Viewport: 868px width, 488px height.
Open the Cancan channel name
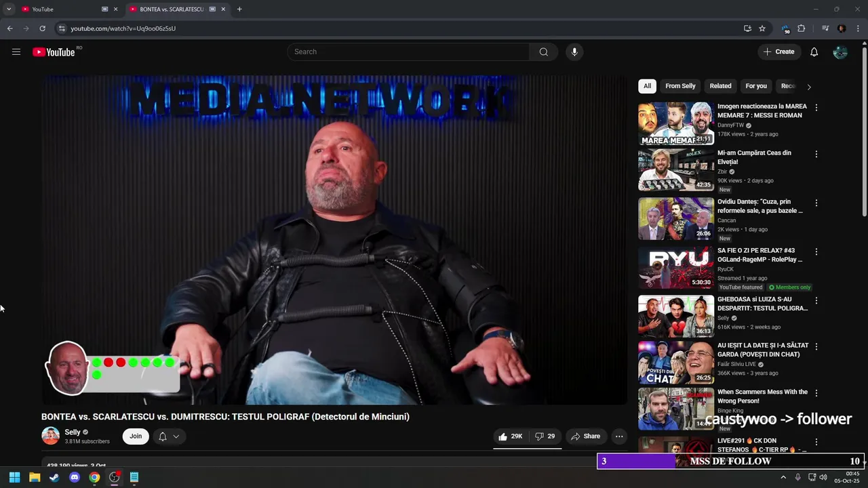726,220
